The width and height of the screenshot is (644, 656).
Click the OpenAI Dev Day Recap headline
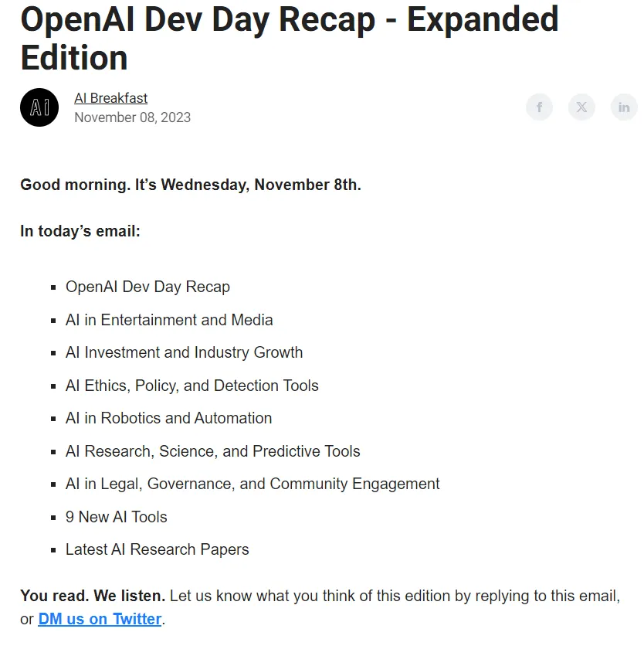pyautogui.click(x=290, y=38)
